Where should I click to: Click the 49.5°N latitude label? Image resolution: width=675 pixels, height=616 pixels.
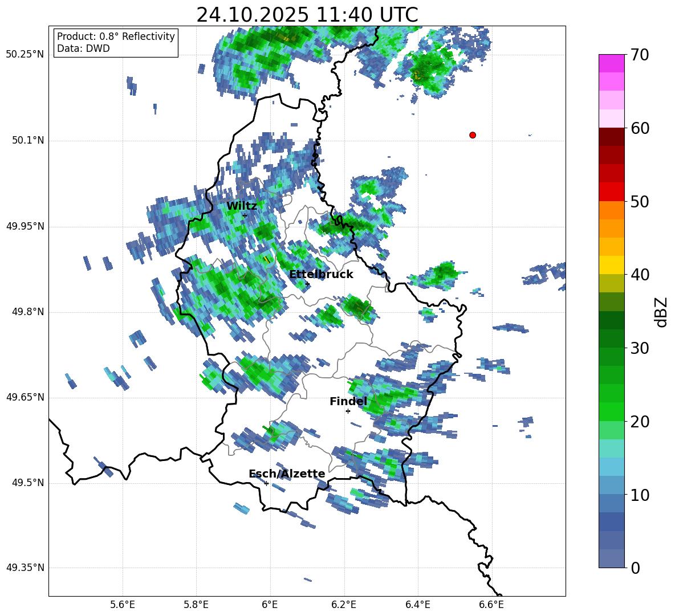point(27,483)
